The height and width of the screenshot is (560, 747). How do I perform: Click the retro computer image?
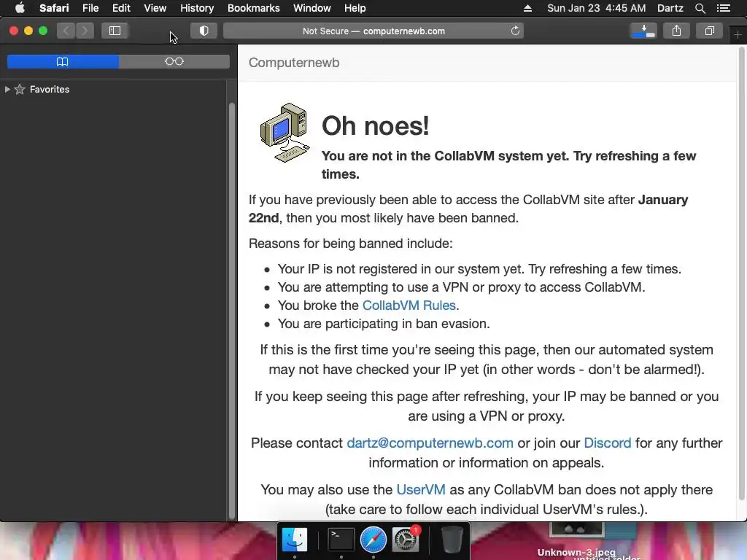pos(285,133)
